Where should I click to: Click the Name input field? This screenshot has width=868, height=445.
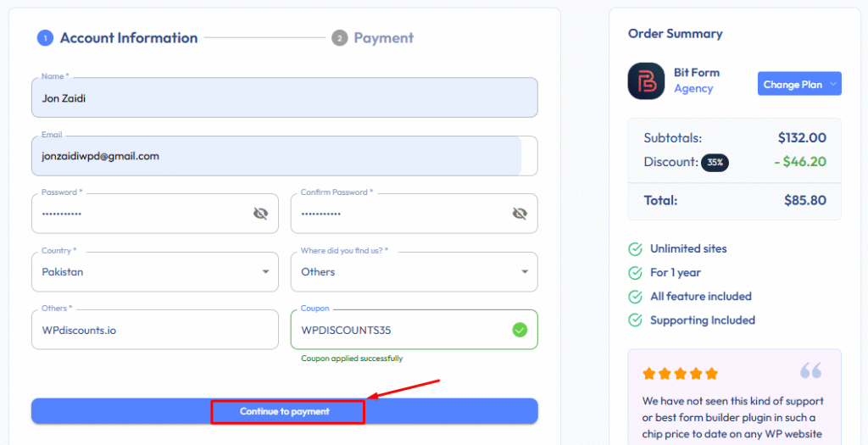coord(285,97)
